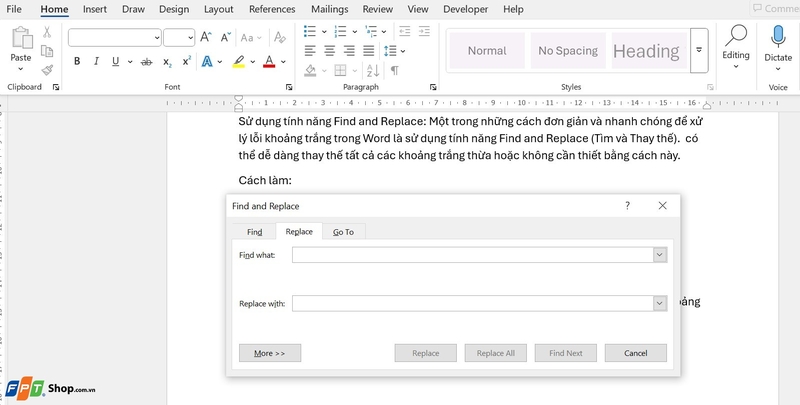This screenshot has height=405, width=800.
Task: Toggle Strikethrough formatting
Action: [146, 62]
